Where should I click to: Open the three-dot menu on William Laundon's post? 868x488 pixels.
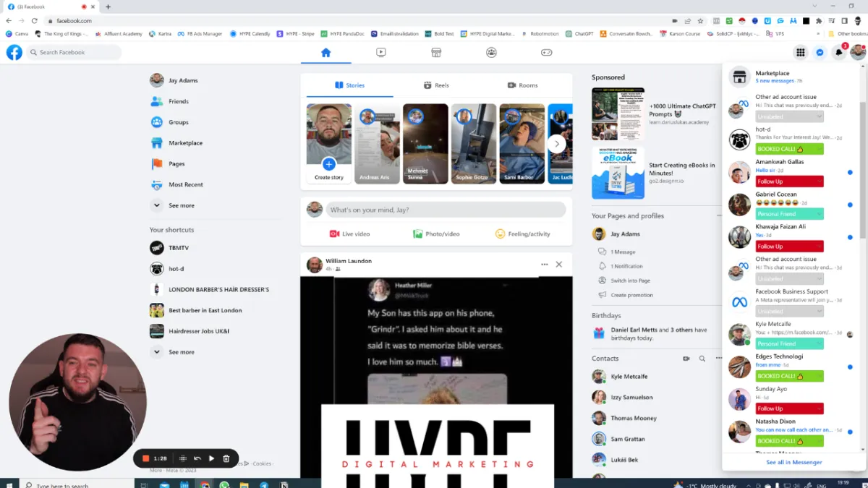[545, 265]
